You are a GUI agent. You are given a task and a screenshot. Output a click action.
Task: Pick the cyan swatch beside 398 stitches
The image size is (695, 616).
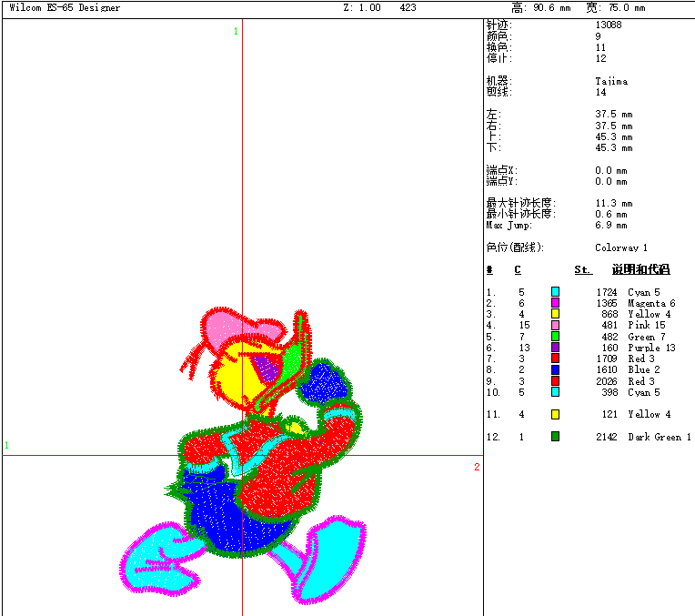(555, 392)
